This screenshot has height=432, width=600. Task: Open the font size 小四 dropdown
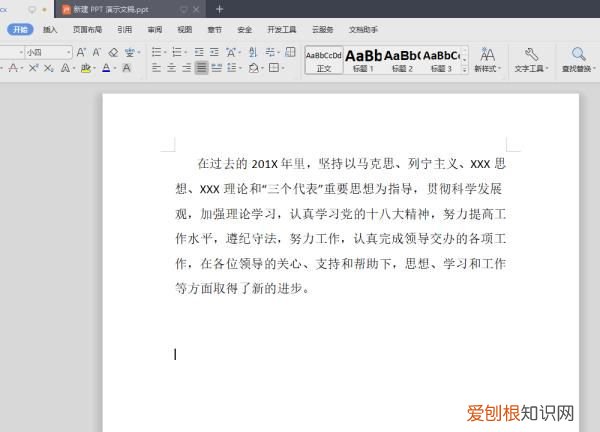tap(68, 52)
